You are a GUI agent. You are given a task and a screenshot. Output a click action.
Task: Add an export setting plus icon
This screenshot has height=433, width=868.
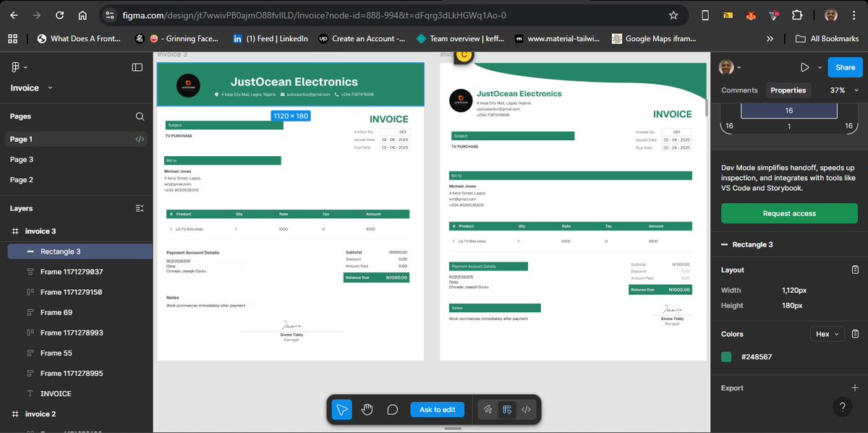[x=854, y=388]
